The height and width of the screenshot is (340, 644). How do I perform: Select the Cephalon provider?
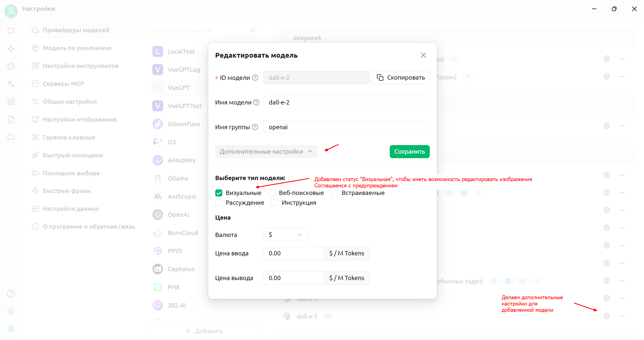pyautogui.click(x=178, y=269)
